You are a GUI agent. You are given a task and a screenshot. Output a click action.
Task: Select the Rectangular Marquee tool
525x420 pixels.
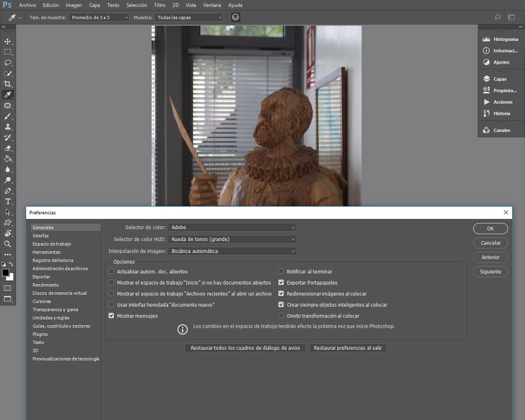click(x=7, y=52)
